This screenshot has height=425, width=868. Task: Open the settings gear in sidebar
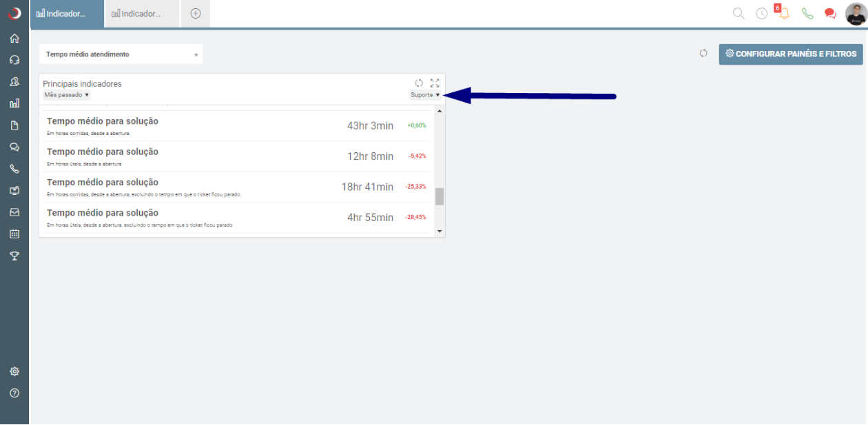coord(14,371)
